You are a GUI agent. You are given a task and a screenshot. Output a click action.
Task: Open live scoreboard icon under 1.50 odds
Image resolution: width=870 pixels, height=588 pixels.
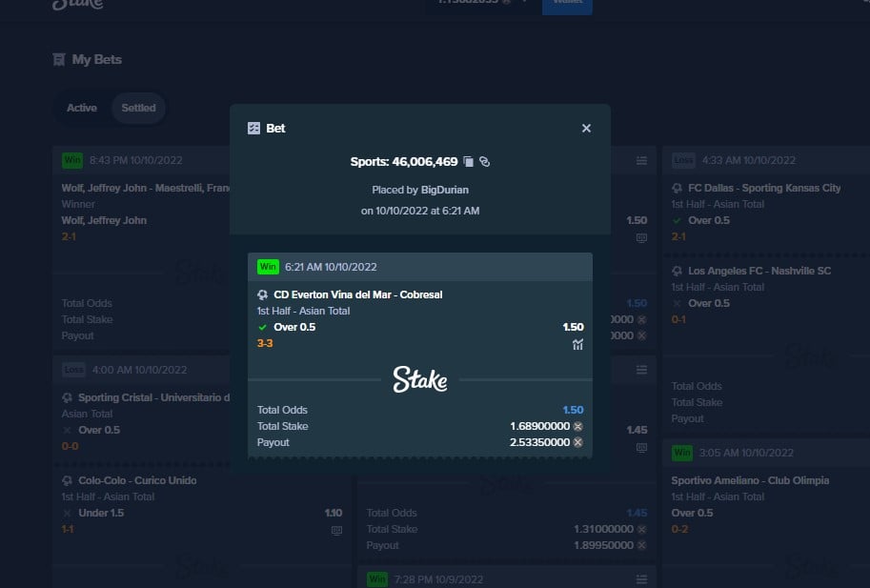coord(641,238)
